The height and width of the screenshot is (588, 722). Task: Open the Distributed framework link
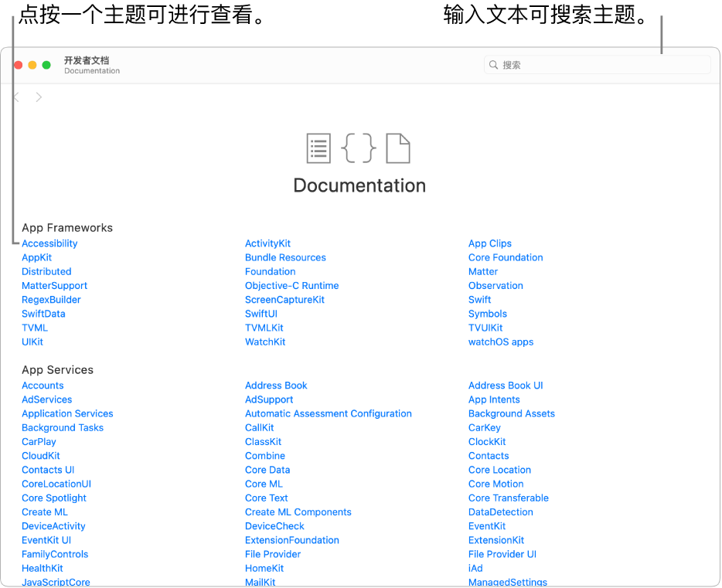point(46,271)
